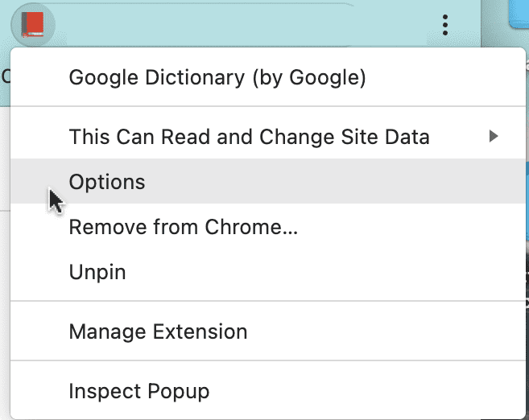Click the red Google Dictionary book icon

33,25
